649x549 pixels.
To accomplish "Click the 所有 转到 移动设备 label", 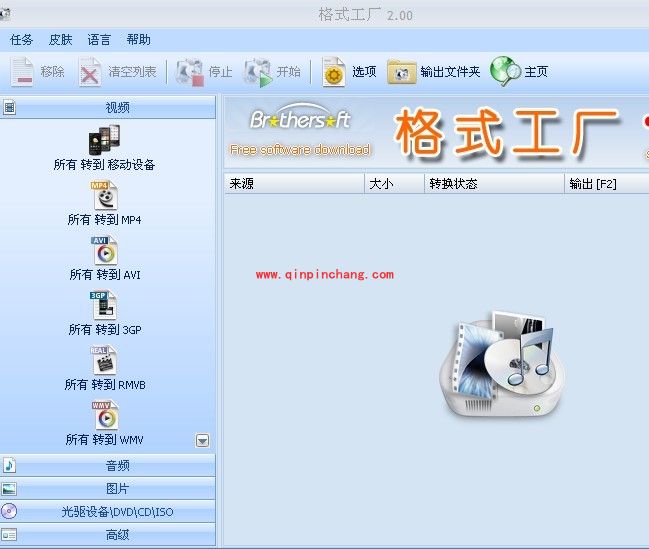I will (104, 165).
